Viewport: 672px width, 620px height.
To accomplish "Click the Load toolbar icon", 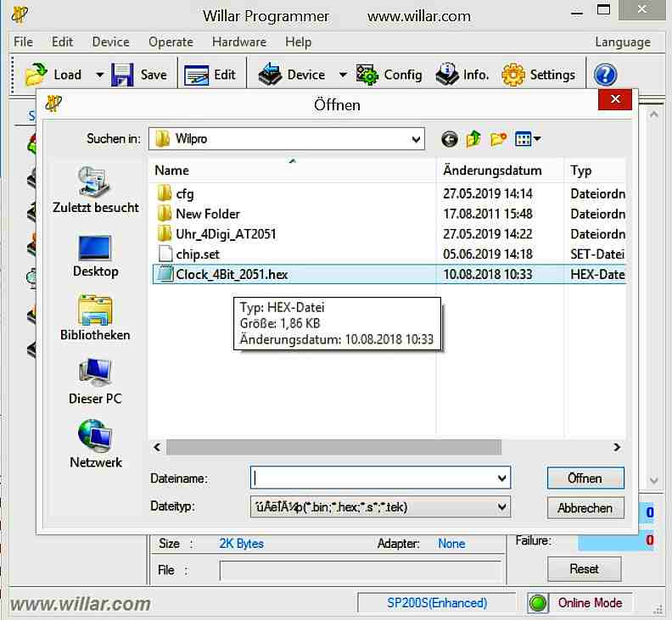I will 36,75.
